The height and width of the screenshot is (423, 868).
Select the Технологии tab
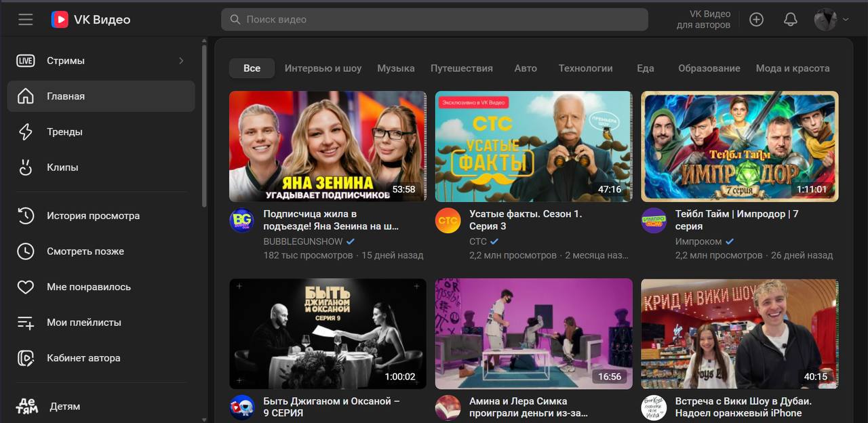coord(585,68)
